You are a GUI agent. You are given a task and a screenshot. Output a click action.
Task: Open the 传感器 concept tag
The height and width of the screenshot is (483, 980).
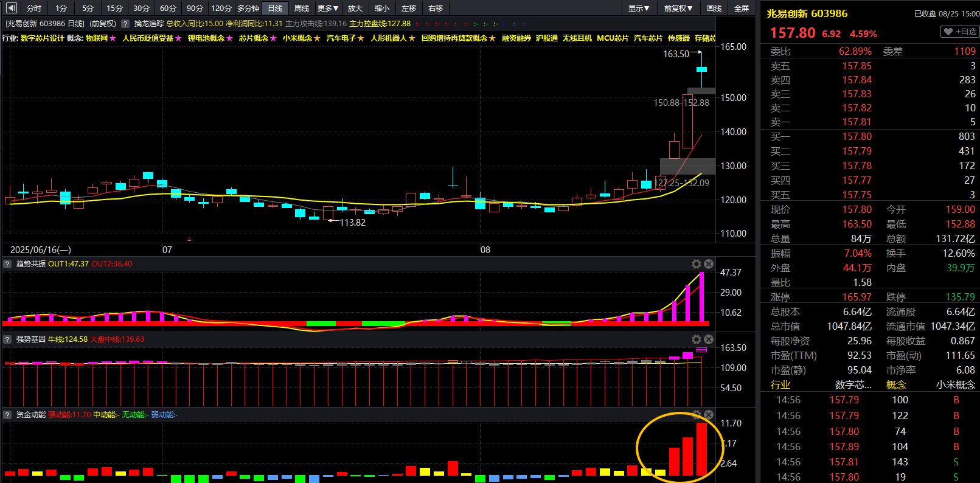(x=679, y=38)
